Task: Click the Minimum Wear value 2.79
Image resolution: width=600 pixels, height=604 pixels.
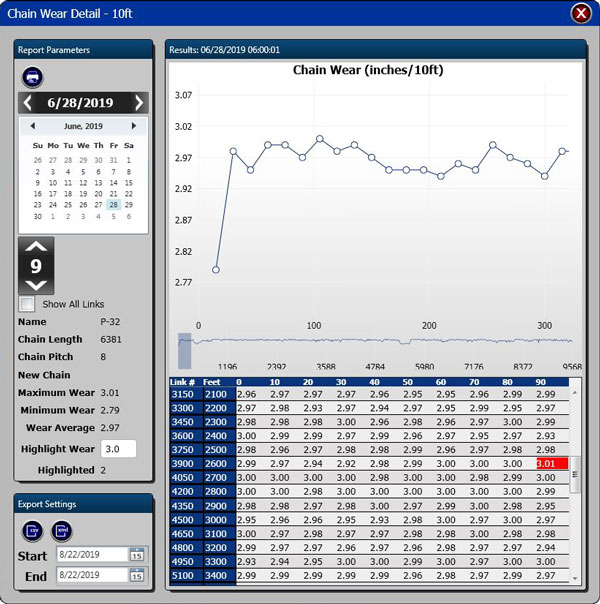Action: 110,410
